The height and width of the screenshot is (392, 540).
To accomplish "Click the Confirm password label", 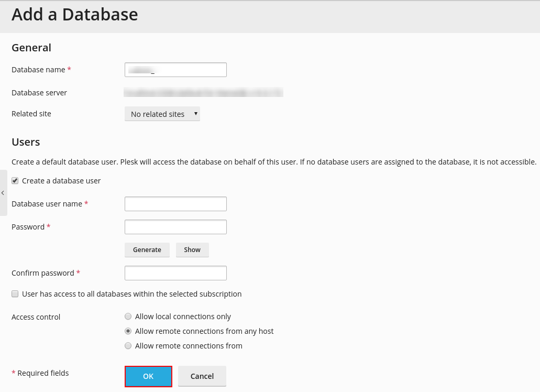I will click(x=43, y=274).
